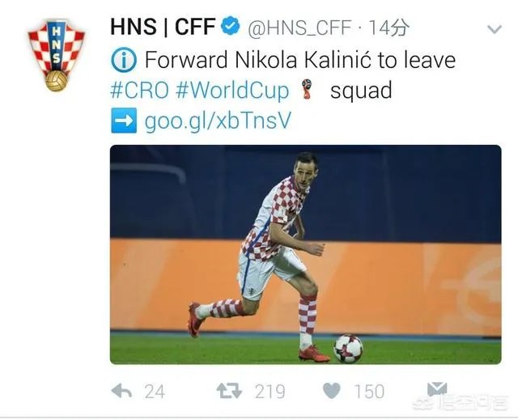View the 24 replies count
Viewport: 518px width, 420px height.
point(155,392)
